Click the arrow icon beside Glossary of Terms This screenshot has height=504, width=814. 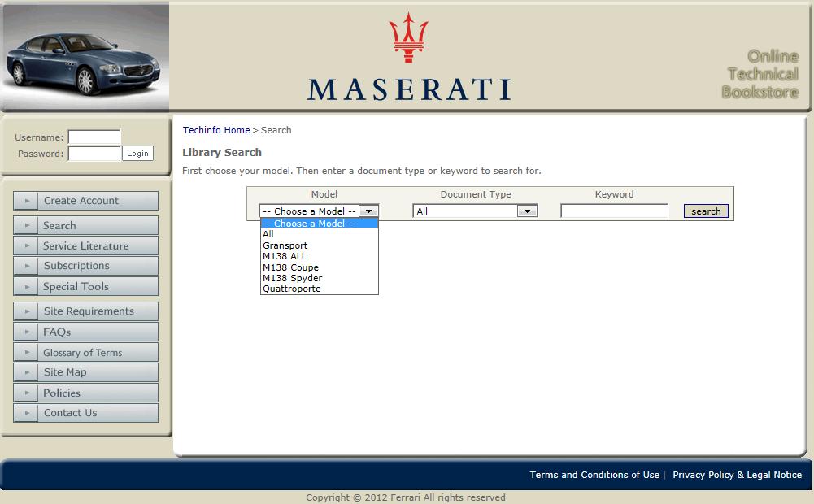tap(27, 352)
